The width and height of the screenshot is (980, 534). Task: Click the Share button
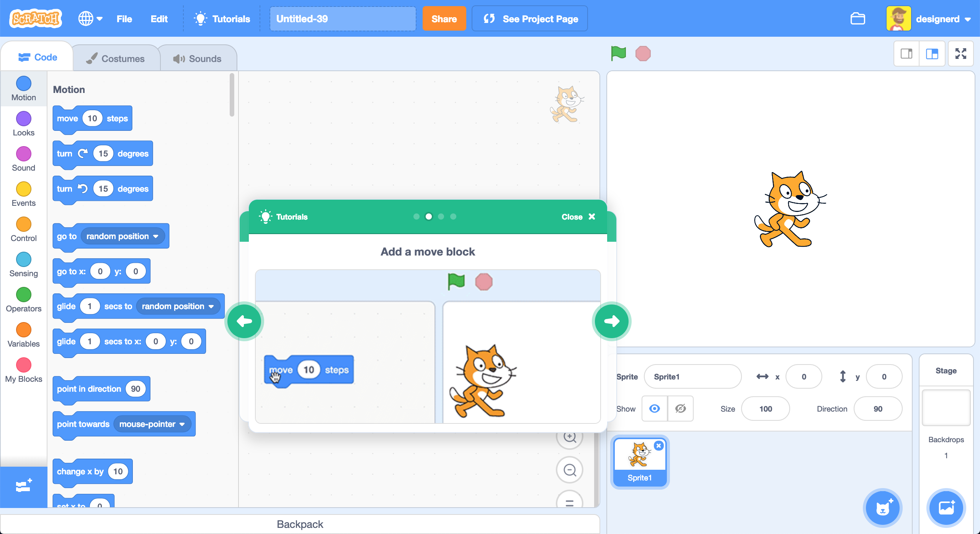(444, 18)
